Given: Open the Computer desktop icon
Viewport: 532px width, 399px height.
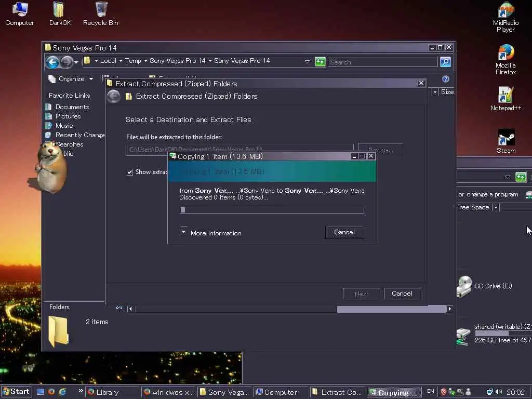Looking at the screenshot, I should 20,14.
